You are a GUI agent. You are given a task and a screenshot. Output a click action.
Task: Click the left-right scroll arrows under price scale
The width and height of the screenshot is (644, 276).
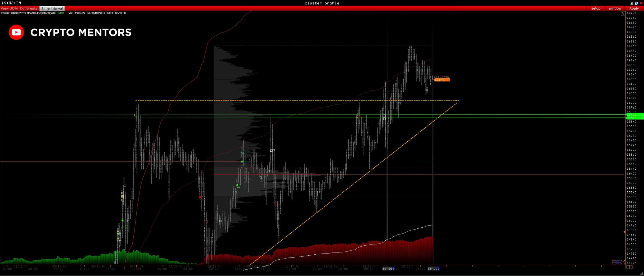pyautogui.click(x=629, y=267)
